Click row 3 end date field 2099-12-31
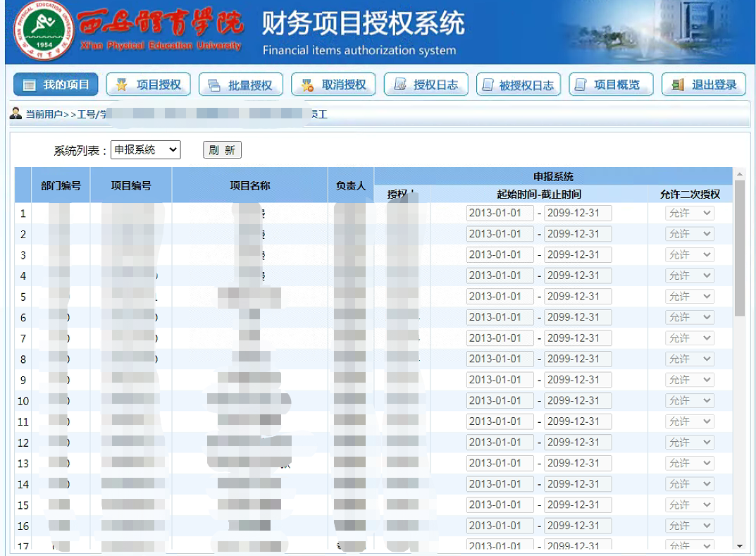This screenshot has height=556, width=756. (x=578, y=255)
